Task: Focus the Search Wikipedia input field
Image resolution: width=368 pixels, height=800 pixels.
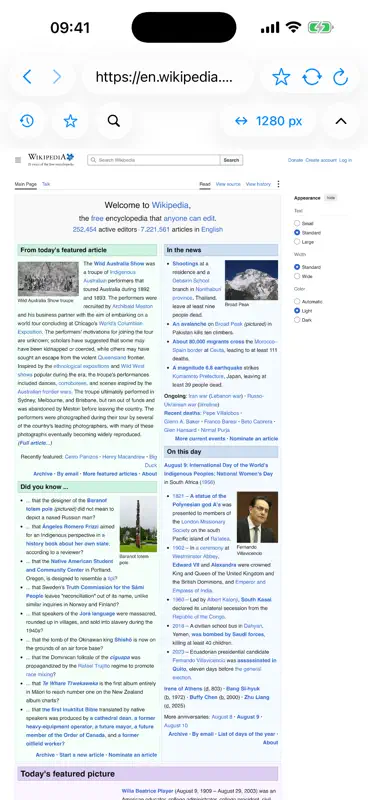Action: point(154,160)
